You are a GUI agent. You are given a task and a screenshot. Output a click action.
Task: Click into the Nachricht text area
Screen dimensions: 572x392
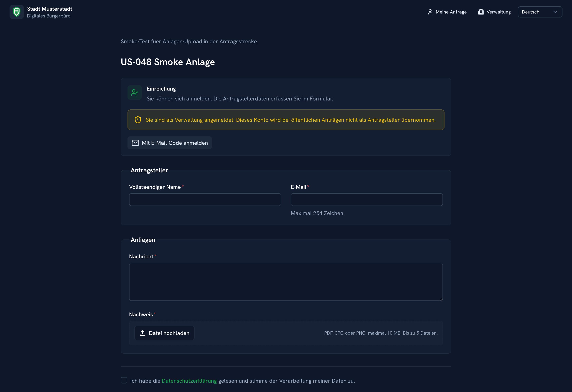pos(286,282)
